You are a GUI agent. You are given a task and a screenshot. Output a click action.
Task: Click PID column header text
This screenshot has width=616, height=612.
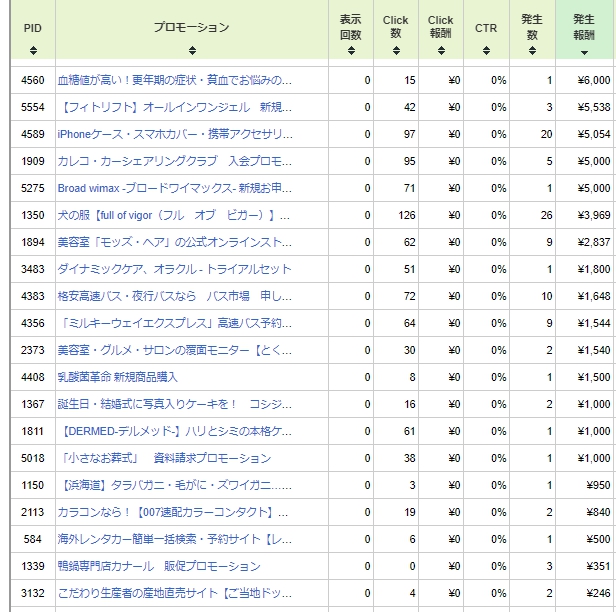point(33,28)
